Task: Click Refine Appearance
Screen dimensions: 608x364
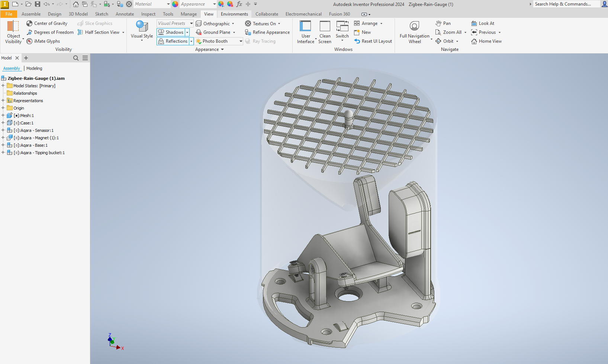Action: [x=267, y=32]
